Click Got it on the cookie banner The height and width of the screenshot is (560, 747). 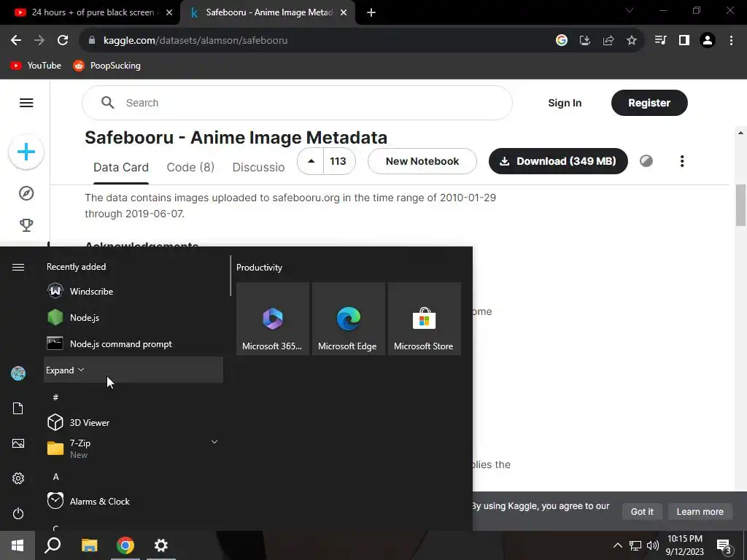pos(642,511)
